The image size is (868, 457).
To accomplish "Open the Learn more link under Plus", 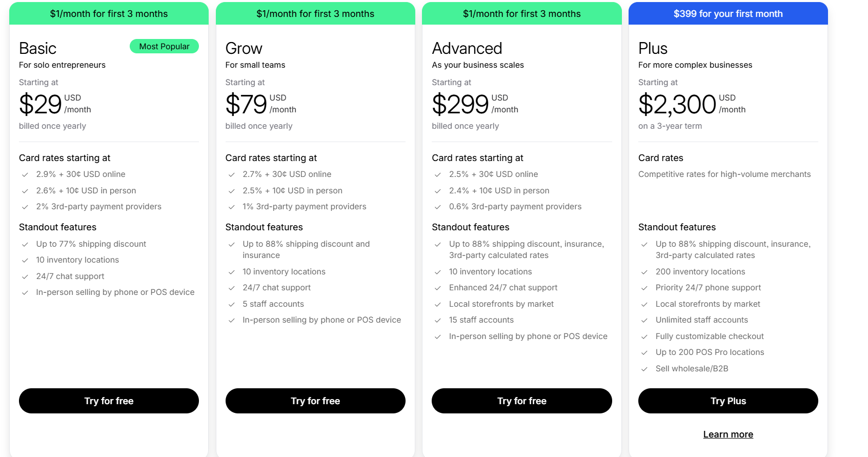I will pos(728,434).
